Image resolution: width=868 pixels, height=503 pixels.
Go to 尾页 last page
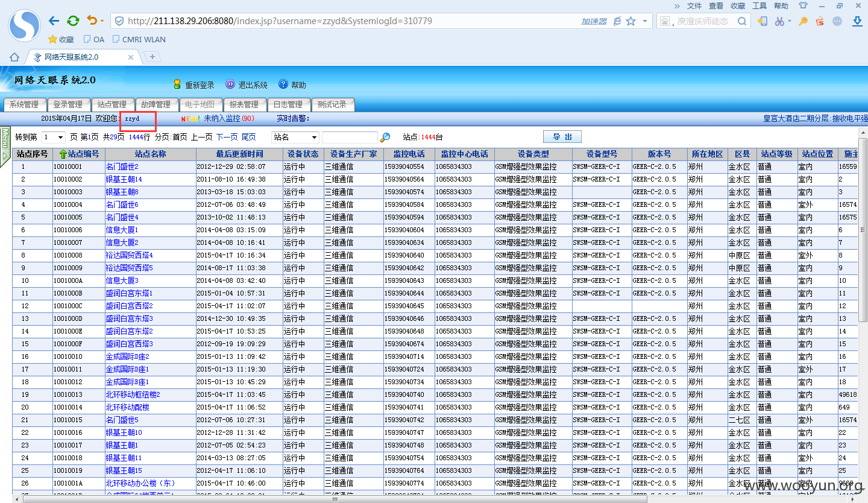(x=248, y=138)
